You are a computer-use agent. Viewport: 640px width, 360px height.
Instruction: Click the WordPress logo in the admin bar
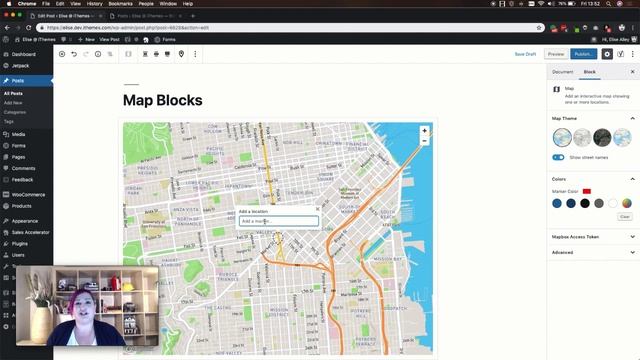(x=6, y=40)
